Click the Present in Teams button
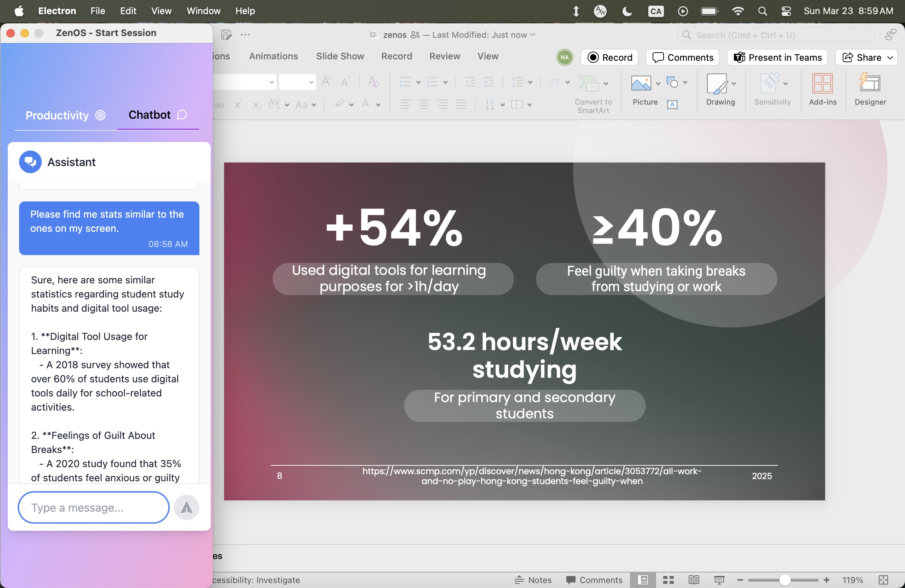Image resolution: width=905 pixels, height=588 pixels. pos(778,57)
